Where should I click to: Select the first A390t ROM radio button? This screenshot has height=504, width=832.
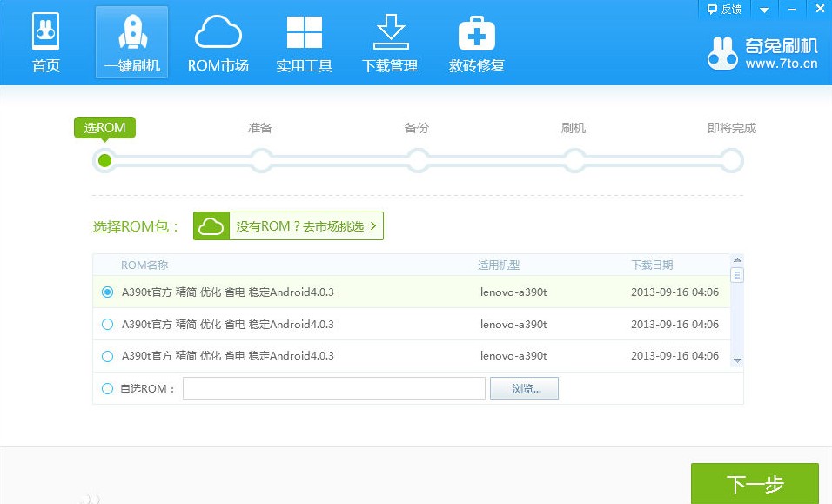[x=108, y=292]
